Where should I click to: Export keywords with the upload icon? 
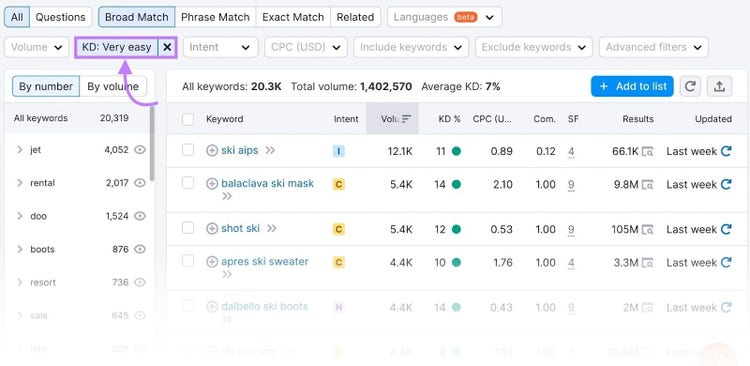[x=719, y=87]
